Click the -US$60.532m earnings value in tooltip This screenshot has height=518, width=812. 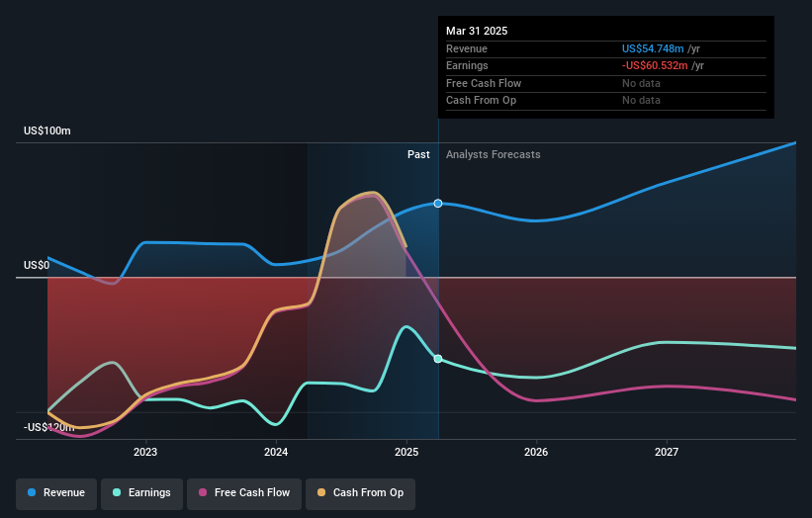(655, 65)
